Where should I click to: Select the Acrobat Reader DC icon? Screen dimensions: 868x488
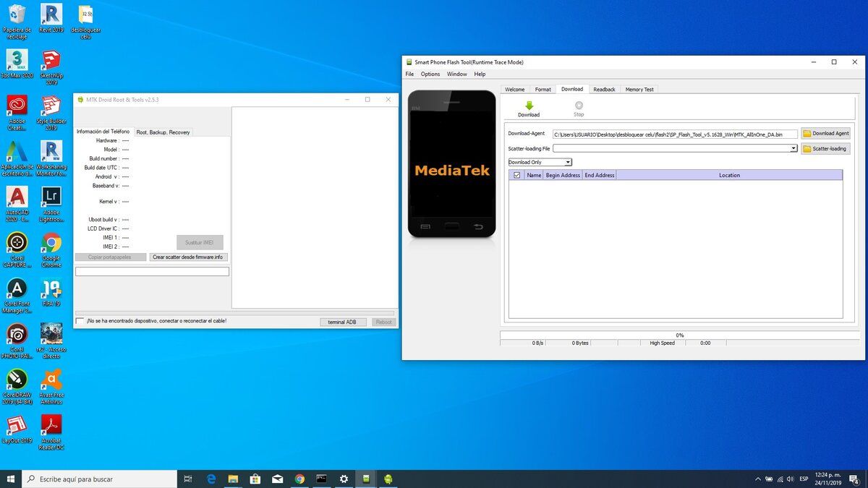click(51, 432)
